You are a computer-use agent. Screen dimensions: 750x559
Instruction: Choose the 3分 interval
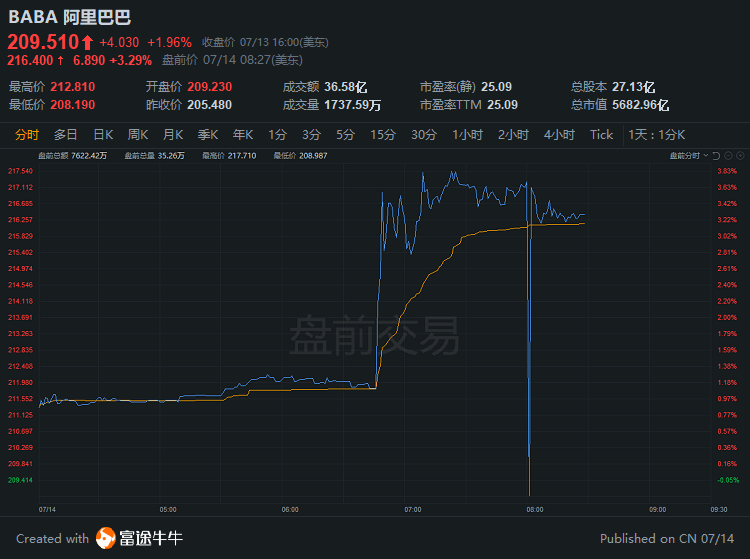tap(311, 135)
